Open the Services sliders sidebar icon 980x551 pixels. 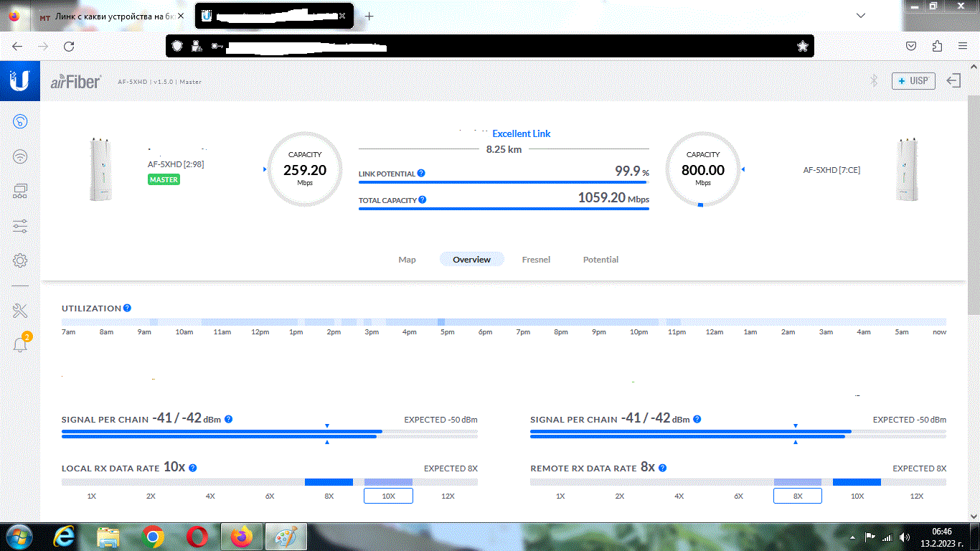point(20,227)
